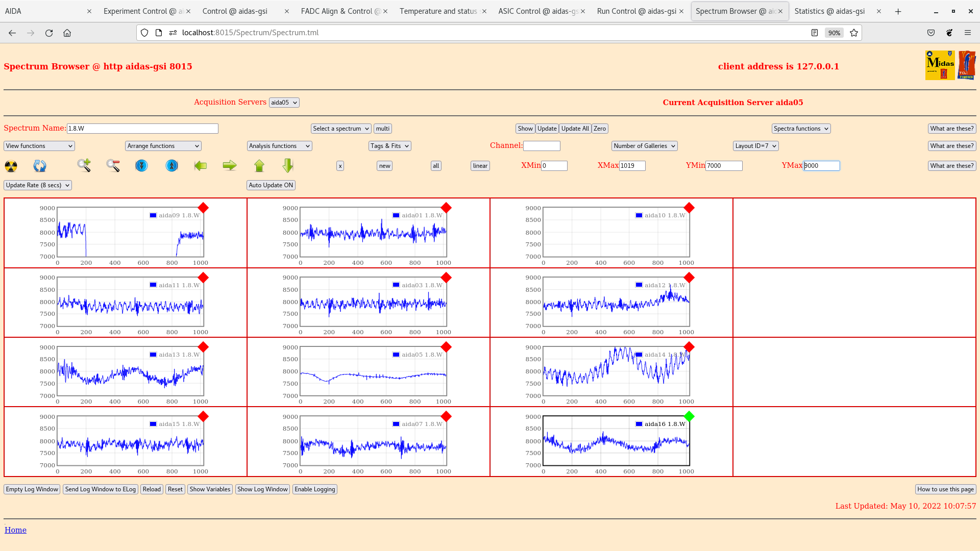This screenshot has height=551, width=980.
Task: Click the blue aida16 legend color swatch
Action: [x=639, y=424]
